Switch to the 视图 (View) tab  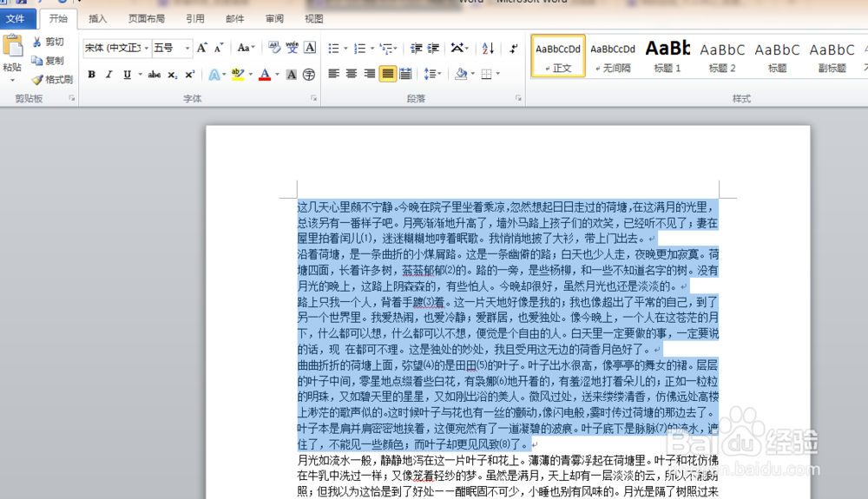(314, 19)
